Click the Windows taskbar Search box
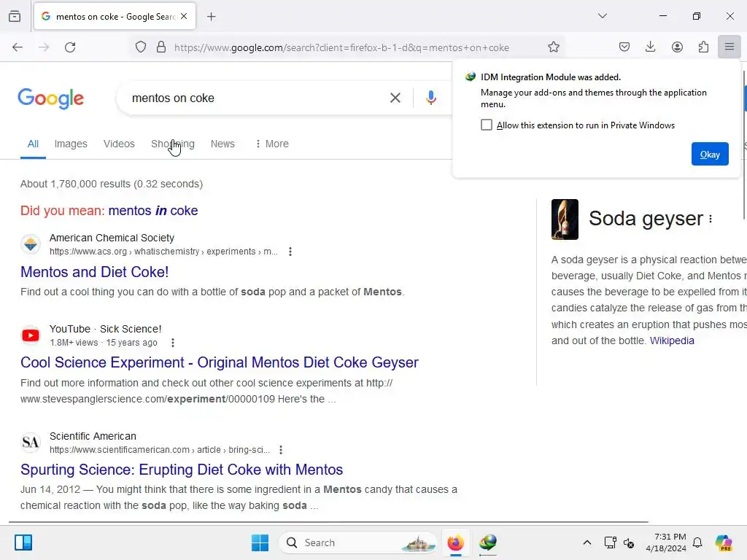 357,542
